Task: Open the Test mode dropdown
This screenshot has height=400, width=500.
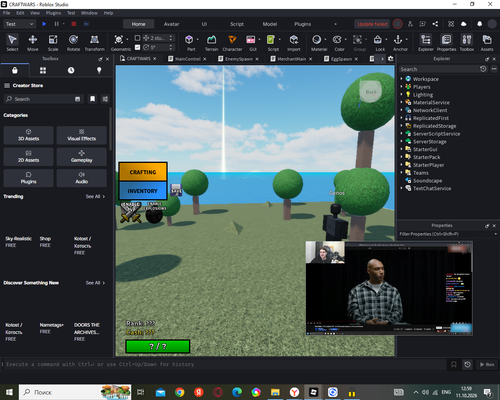Action: (x=19, y=24)
